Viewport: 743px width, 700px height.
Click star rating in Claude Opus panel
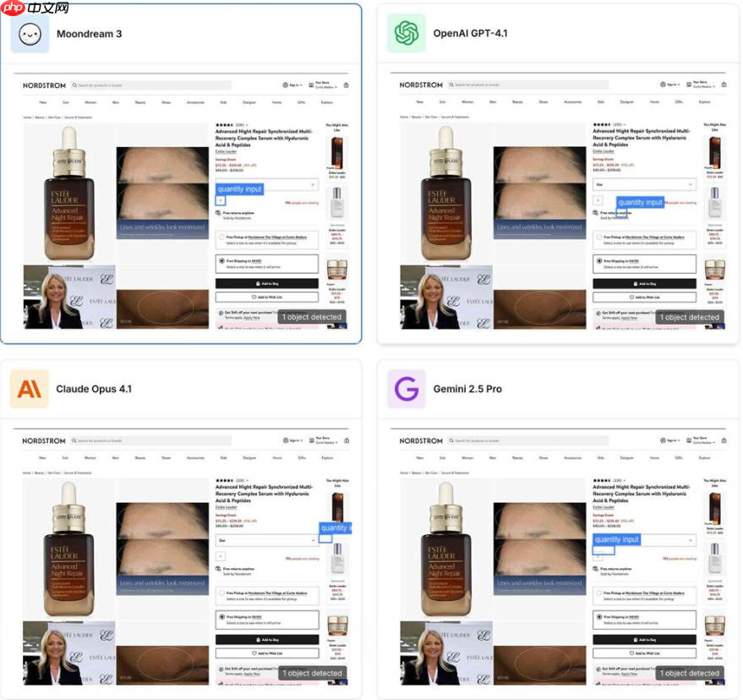[224, 480]
